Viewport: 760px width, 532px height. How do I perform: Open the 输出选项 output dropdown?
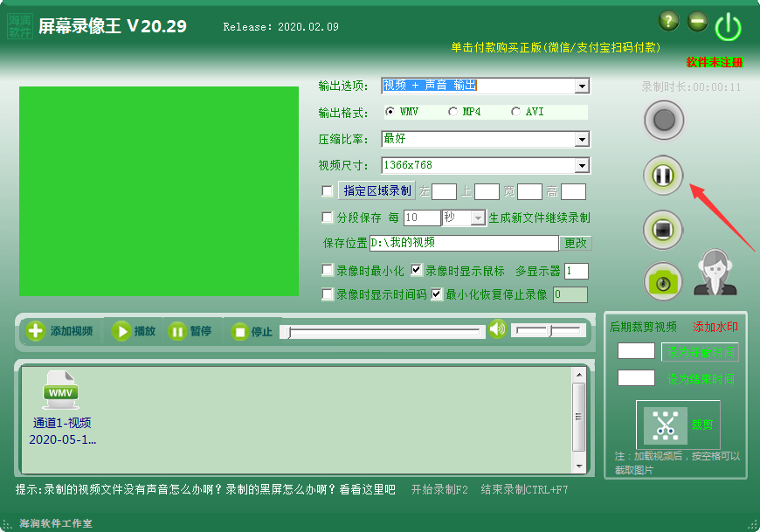click(x=581, y=86)
